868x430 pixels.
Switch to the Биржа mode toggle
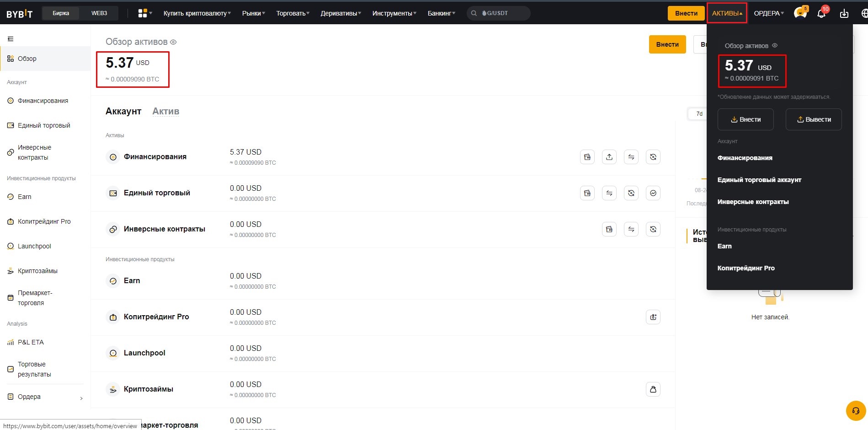click(x=61, y=13)
